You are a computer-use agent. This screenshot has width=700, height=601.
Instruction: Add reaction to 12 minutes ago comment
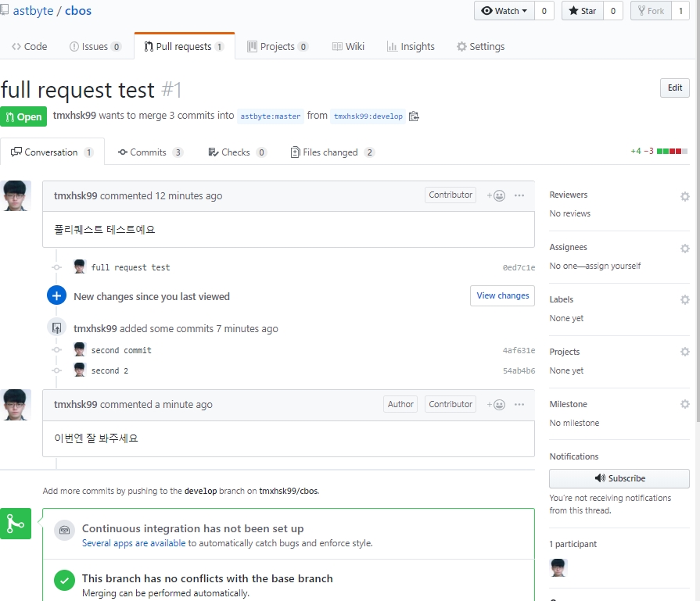(496, 195)
